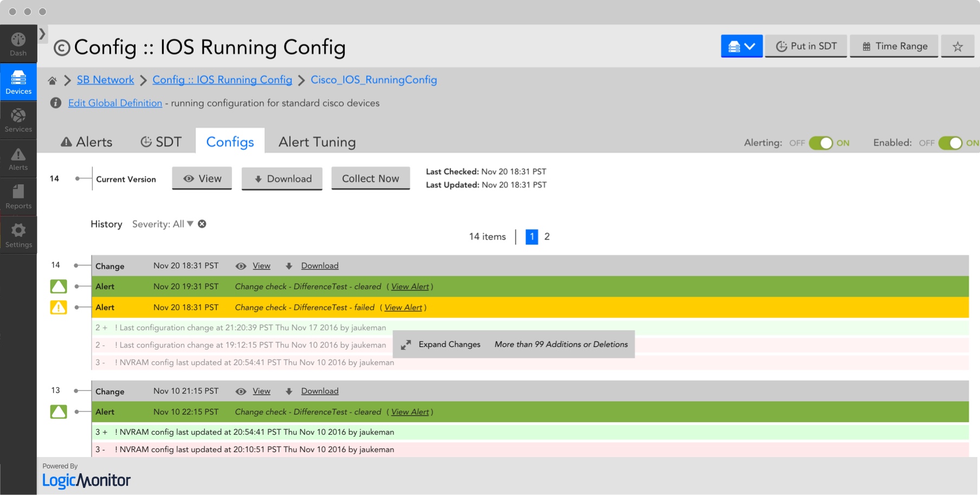Click the 'Current Version' label

126,179
